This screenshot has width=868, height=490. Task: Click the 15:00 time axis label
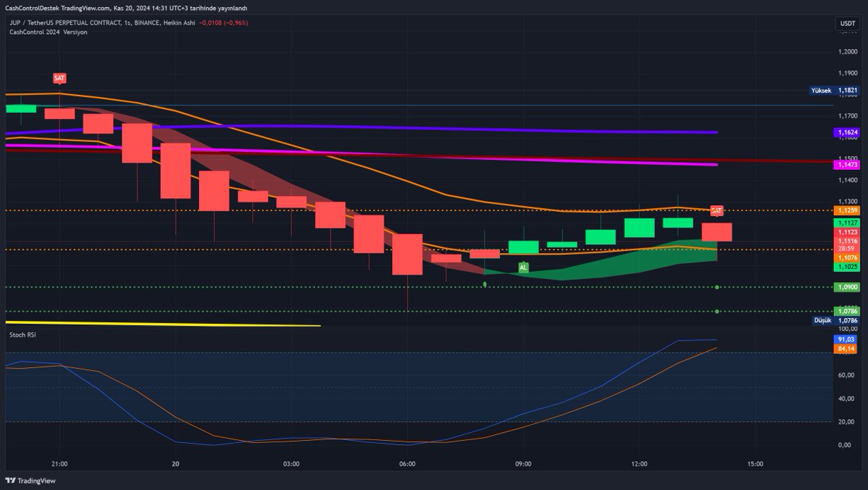click(755, 463)
